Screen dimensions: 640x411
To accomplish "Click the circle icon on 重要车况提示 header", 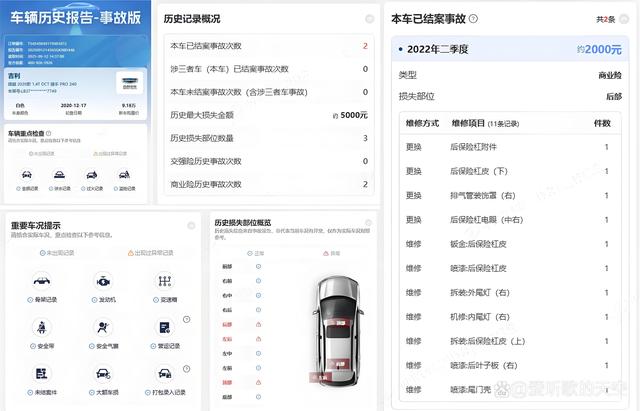I will pos(191,225).
